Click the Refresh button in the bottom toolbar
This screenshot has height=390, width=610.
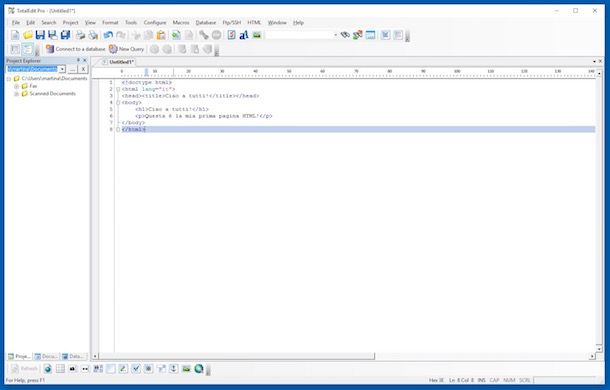point(25,369)
